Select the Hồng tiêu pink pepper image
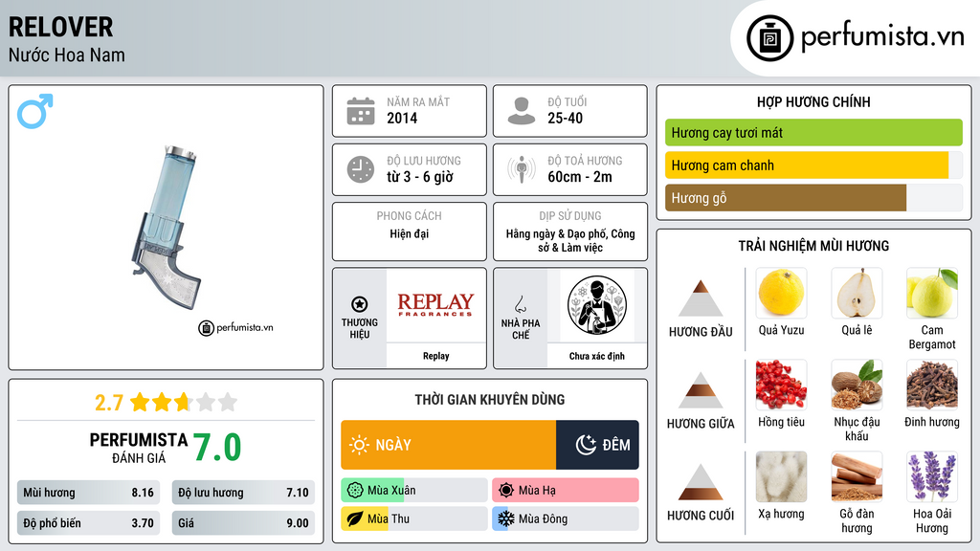980x551 pixels. click(781, 385)
